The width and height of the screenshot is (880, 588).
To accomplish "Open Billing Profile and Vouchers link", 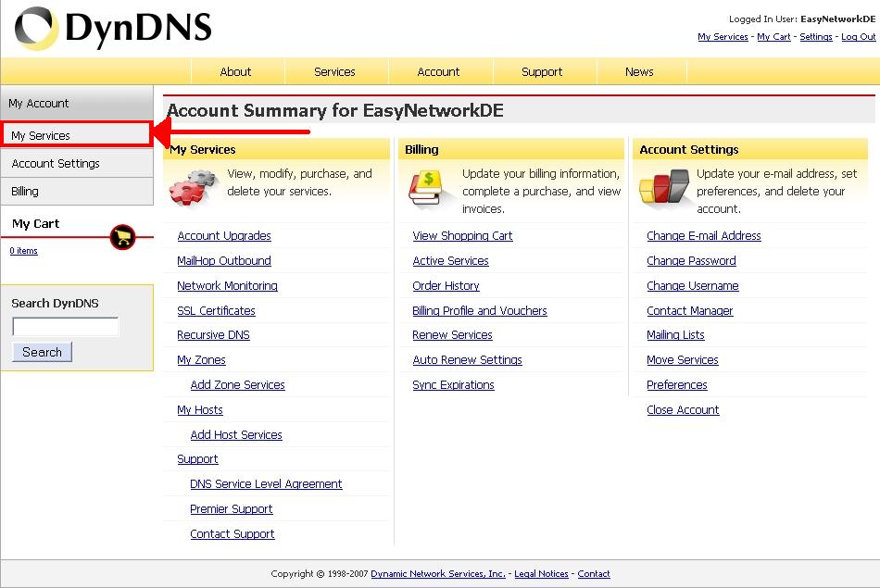I will point(479,311).
